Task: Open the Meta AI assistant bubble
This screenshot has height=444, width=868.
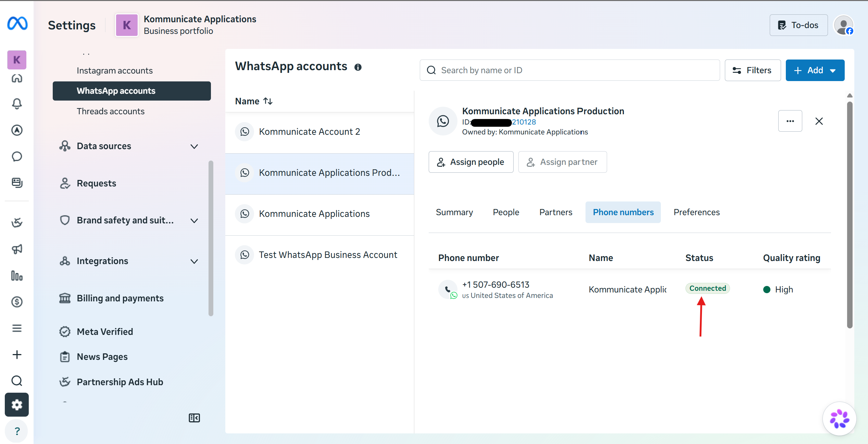Action: coord(840,419)
